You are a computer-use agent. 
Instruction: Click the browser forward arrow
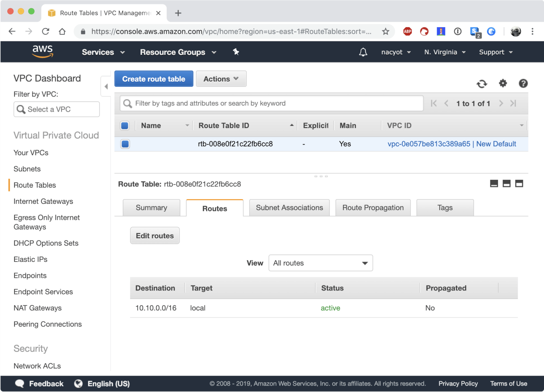(x=29, y=32)
